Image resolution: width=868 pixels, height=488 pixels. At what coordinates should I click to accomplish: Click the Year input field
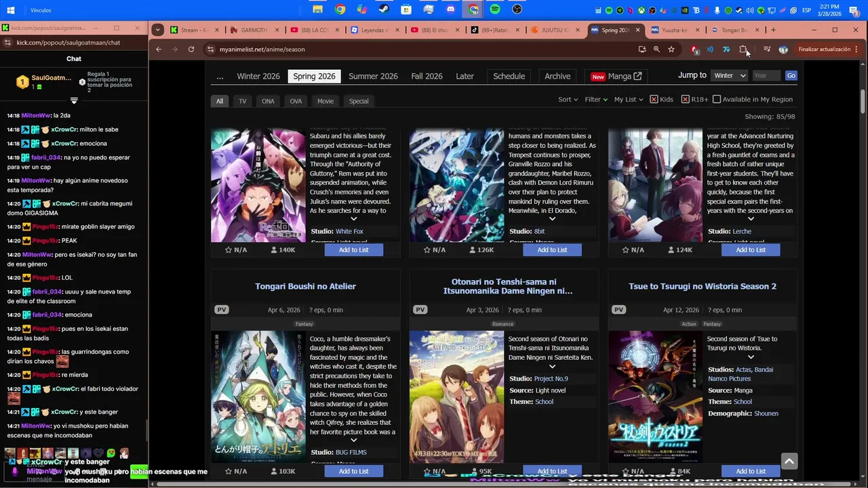coord(766,76)
